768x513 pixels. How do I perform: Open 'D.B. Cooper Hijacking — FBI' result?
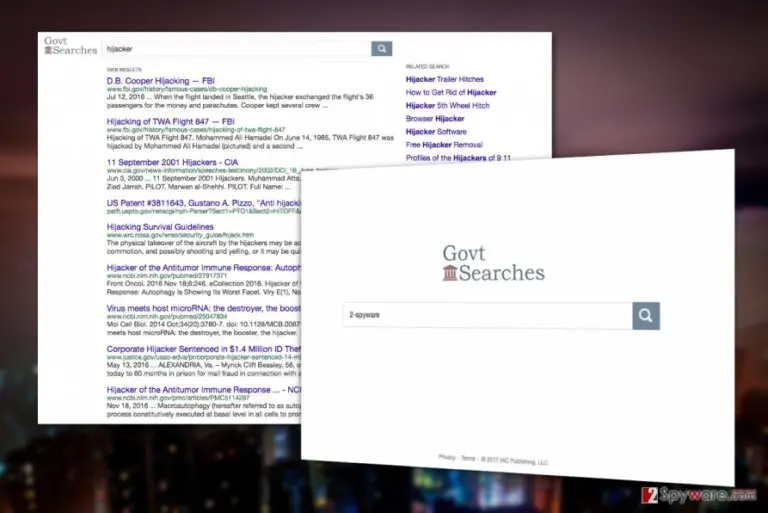[x=161, y=81]
